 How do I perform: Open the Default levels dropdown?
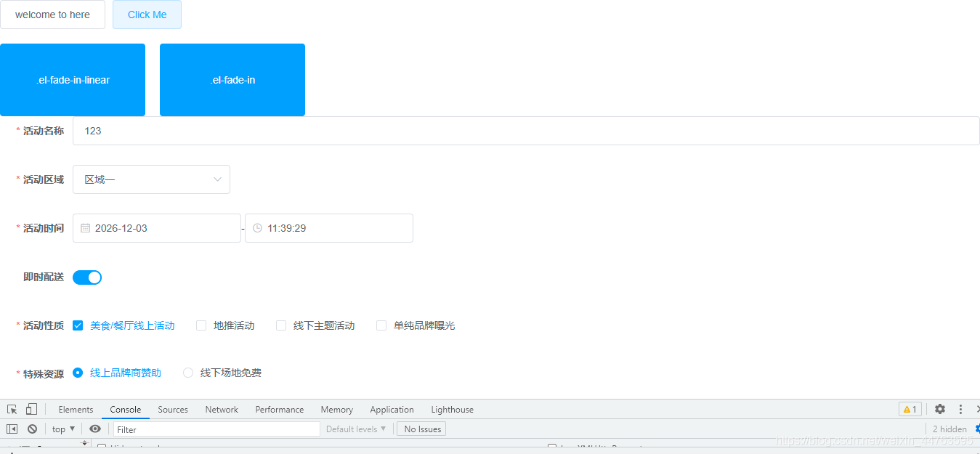(x=356, y=429)
